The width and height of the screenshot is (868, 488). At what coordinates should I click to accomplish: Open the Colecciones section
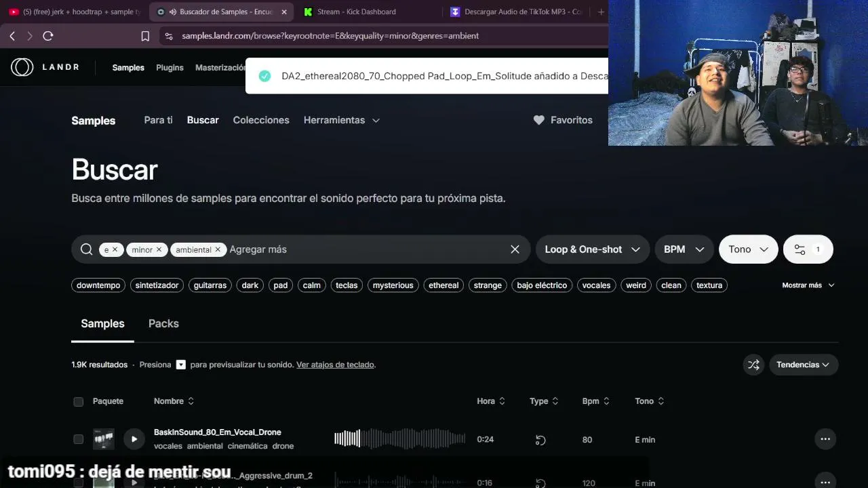click(261, 120)
